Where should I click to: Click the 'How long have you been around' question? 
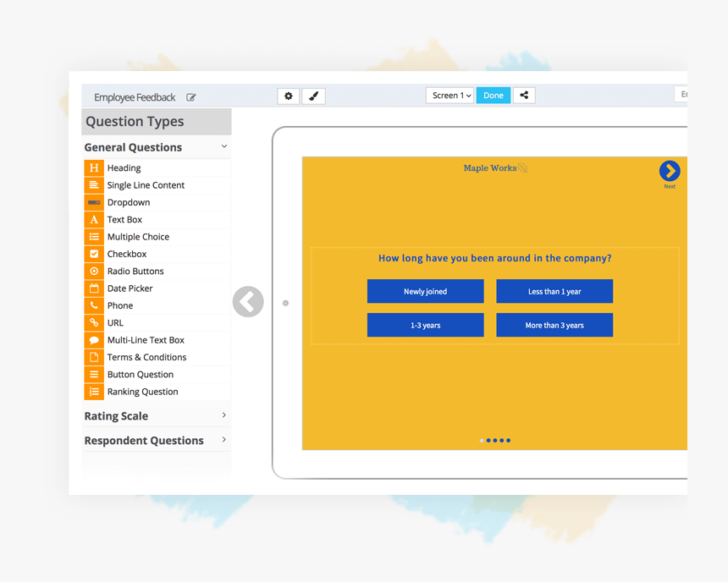(495, 258)
